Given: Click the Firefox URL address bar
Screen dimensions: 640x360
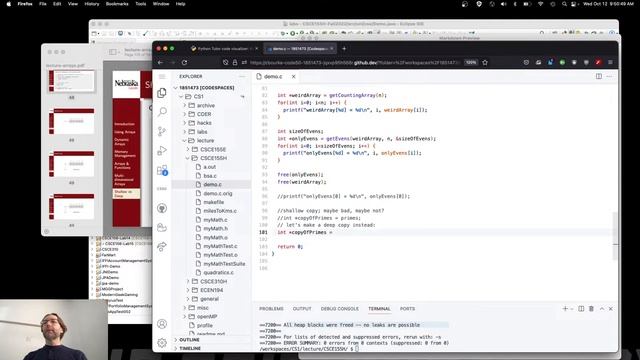Looking at the screenshot, I should point(353,62).
